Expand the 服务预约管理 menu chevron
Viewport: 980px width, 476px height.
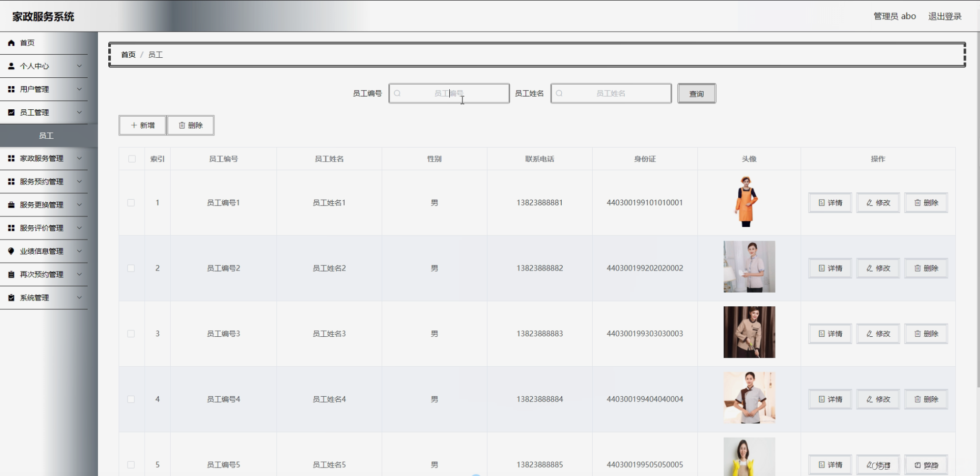tap(79, 181)
